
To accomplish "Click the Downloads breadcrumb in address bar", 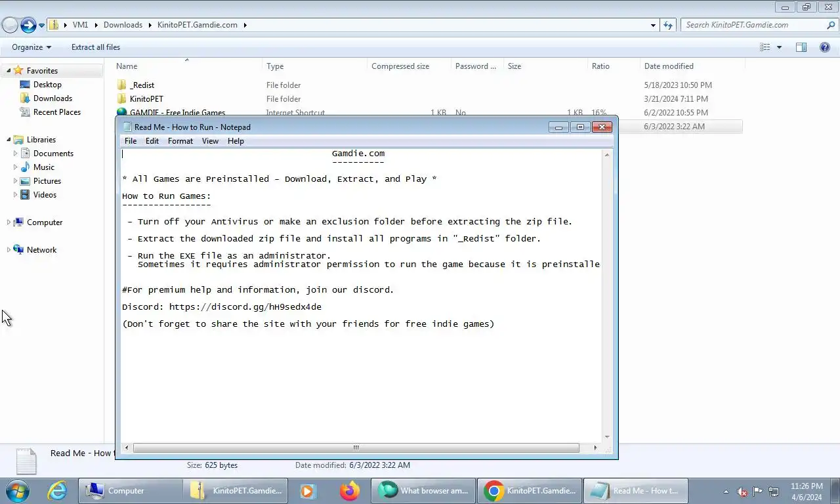I will (x=123, y=25).
